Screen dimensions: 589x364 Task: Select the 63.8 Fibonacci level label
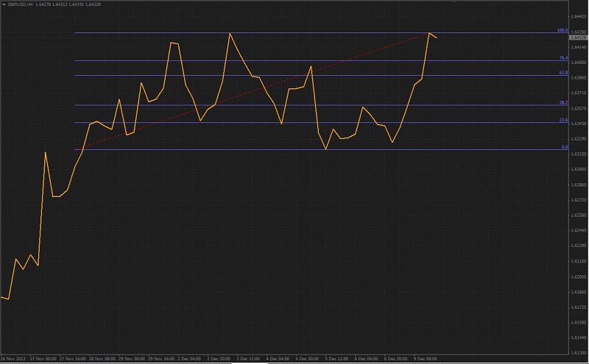563,73
